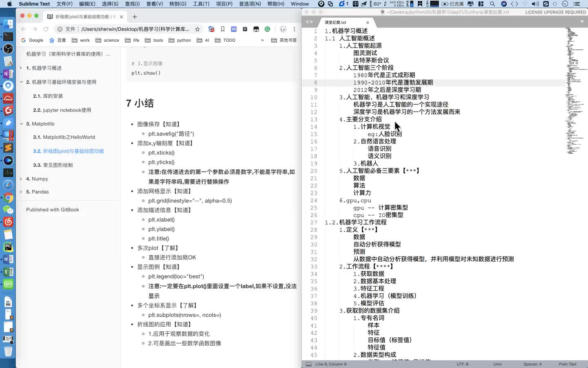Click the JH extension icon in Chrome

[x=234, y=29]
